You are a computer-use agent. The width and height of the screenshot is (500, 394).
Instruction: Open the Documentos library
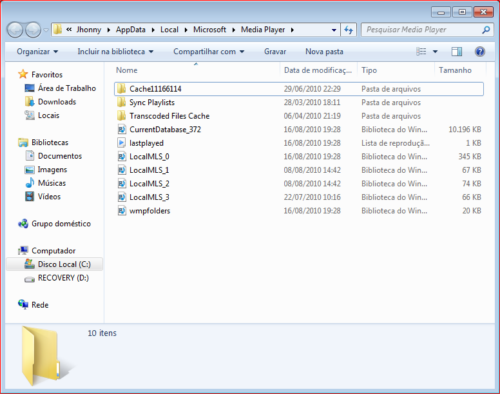coord(60,156)
